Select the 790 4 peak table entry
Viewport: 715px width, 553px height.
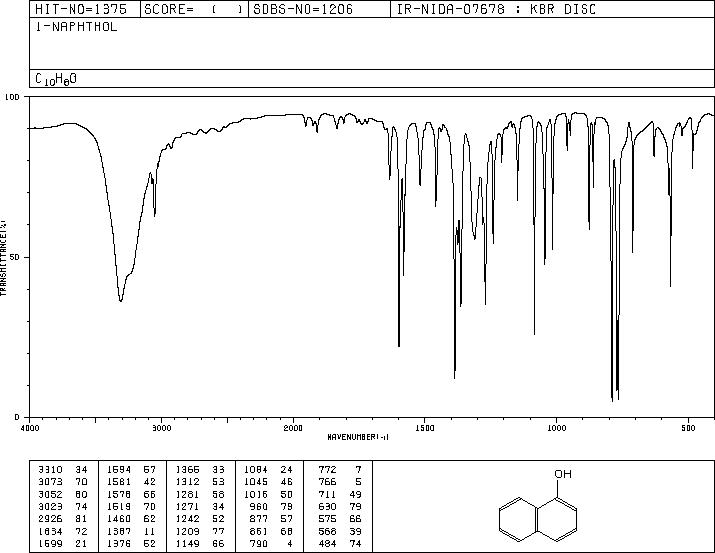(271, 544)
